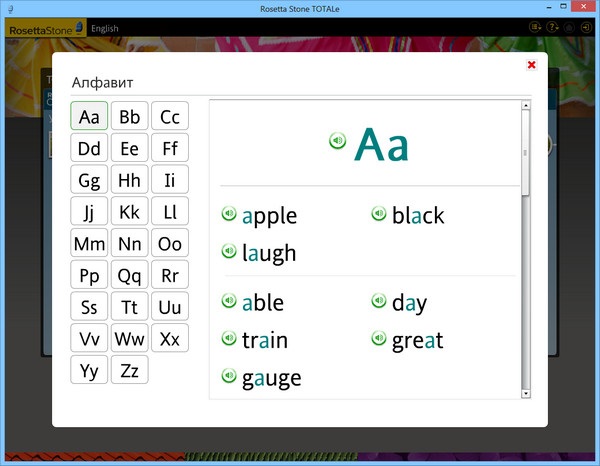
Task: Select the letter Gg button
Action: pyautogui.click(x=89, y=179)
